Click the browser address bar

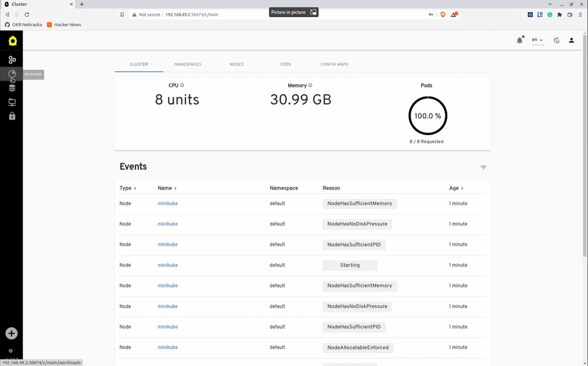(229, 14)
